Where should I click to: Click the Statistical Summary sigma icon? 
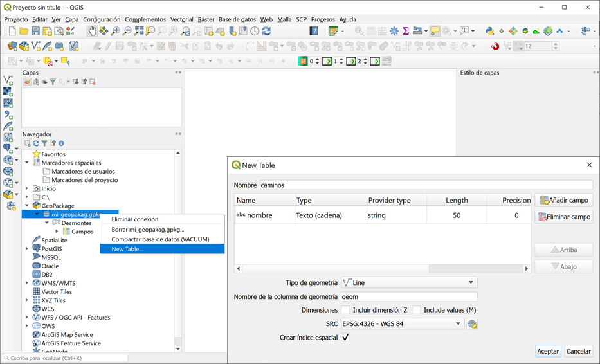[406, 32]
